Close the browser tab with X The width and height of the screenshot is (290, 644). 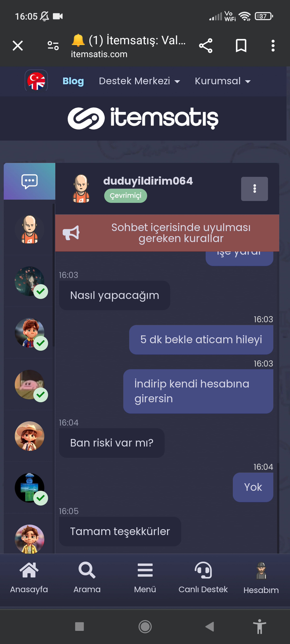[18, 46]
